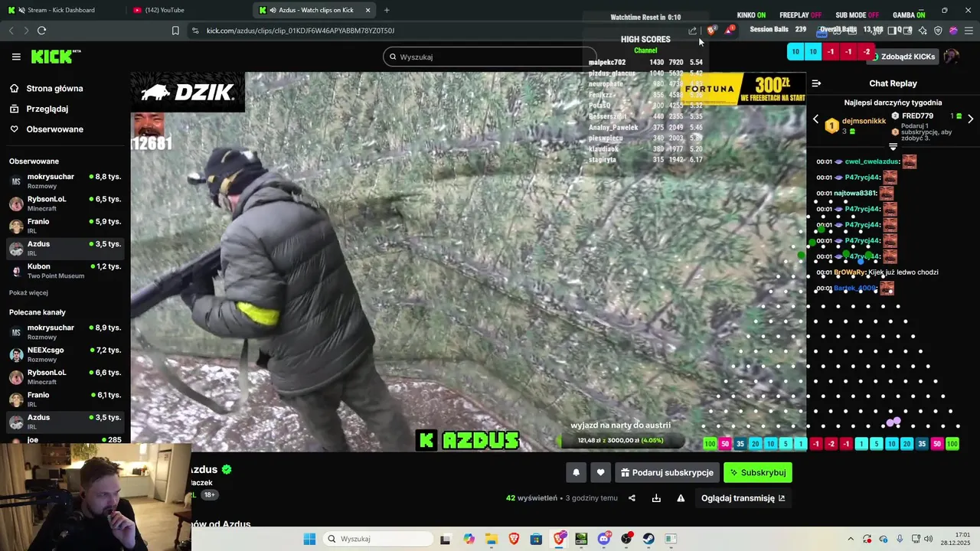980x551 pixels.
Task: Collapse the chat with the Chat Replay arrow icon
Action: 816,83
